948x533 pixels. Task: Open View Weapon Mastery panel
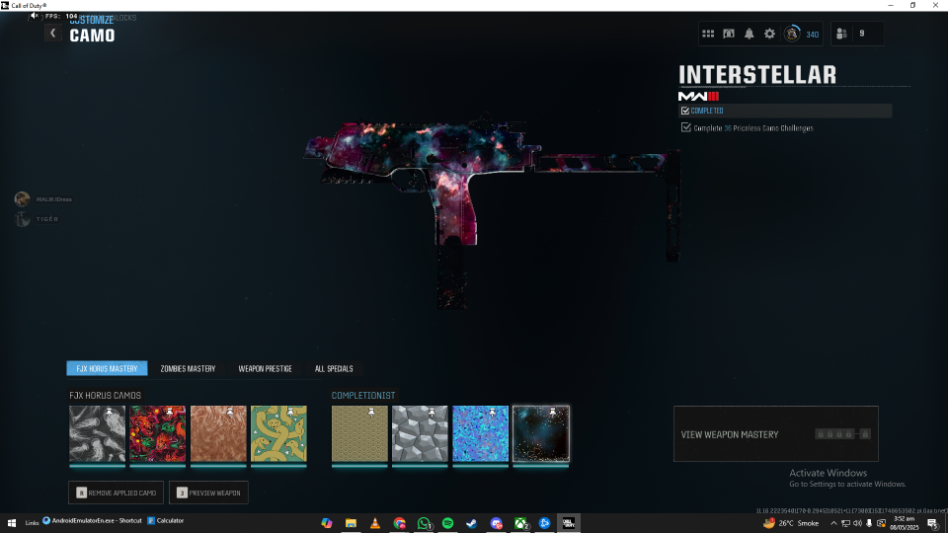[x=776, y=434]
